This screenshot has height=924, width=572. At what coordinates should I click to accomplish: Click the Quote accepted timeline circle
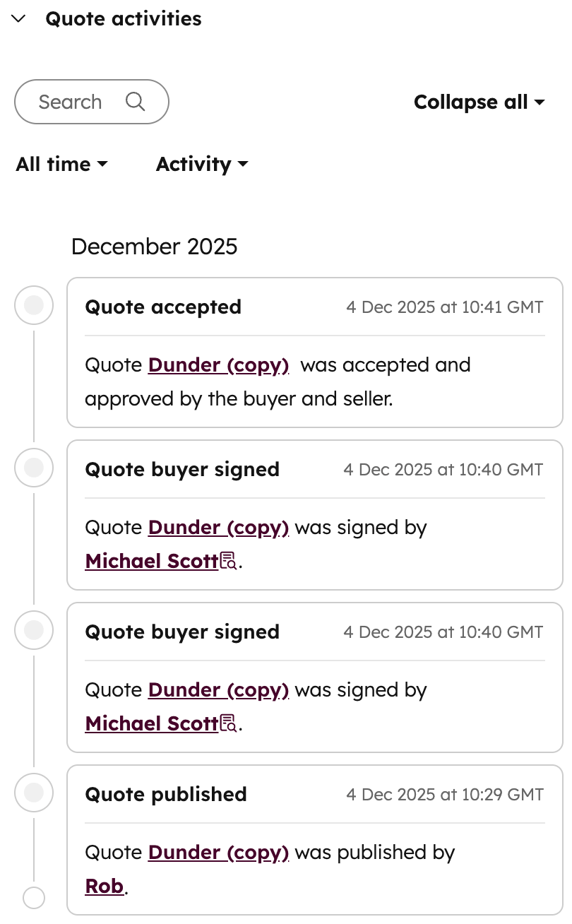click(x=34, y=305)
